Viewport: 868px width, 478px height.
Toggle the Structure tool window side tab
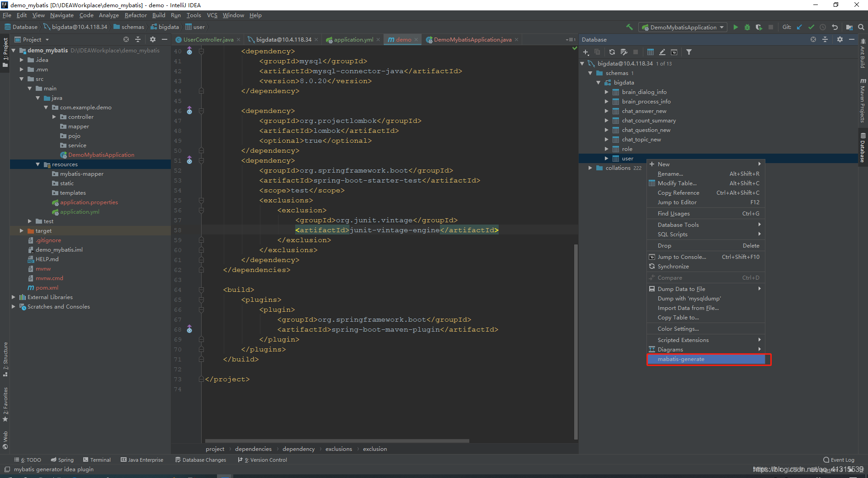(5, 360)
